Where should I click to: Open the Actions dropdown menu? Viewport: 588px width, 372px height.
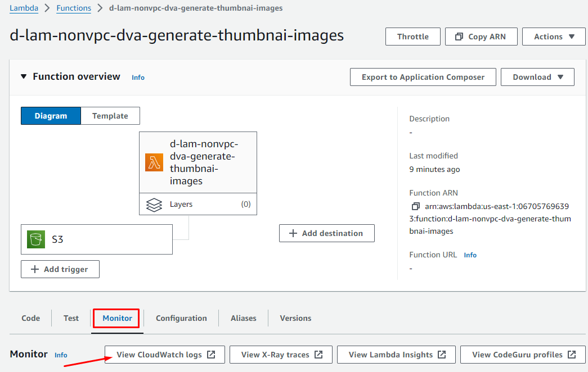tap(554, 37)
